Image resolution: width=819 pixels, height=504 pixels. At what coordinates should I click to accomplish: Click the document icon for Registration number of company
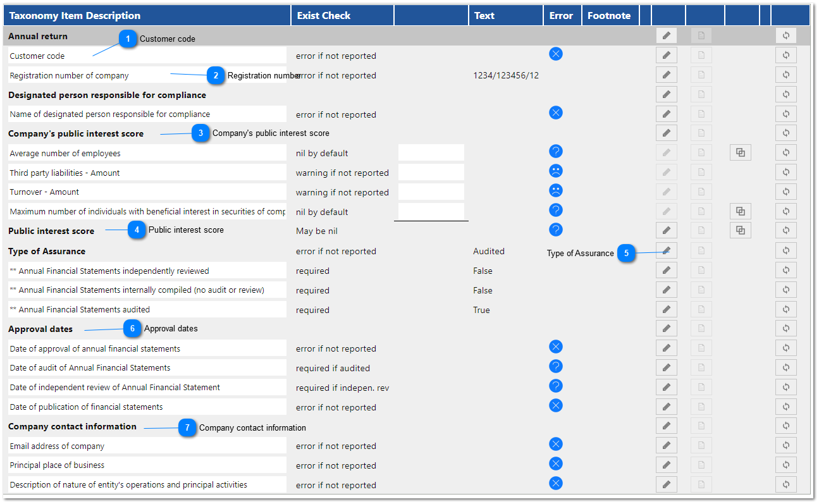pos(701,75)
